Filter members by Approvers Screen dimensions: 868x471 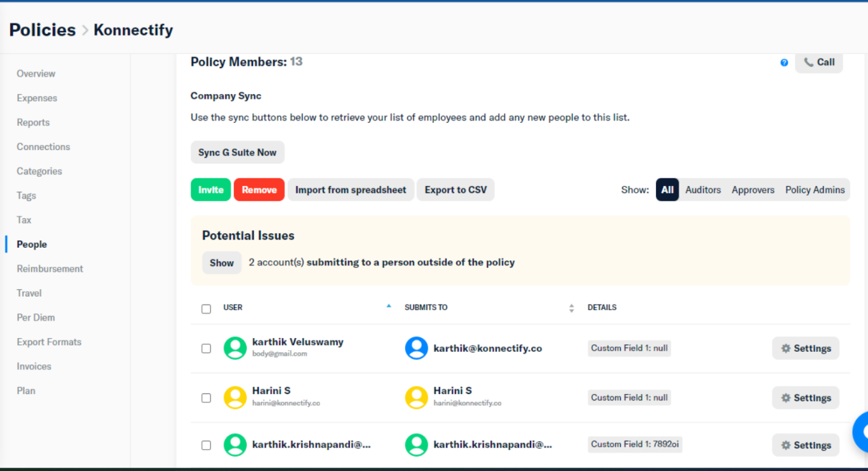pos(753,190)
